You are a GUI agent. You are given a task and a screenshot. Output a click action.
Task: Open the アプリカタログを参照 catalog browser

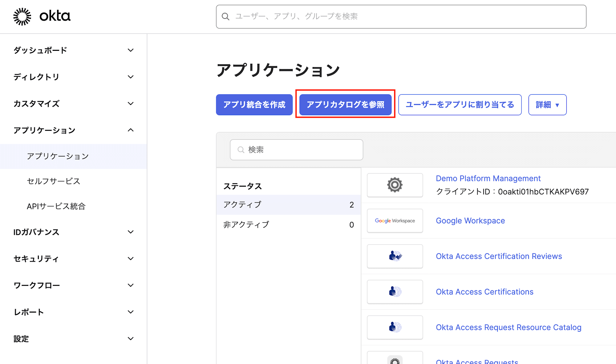(345, 104)
